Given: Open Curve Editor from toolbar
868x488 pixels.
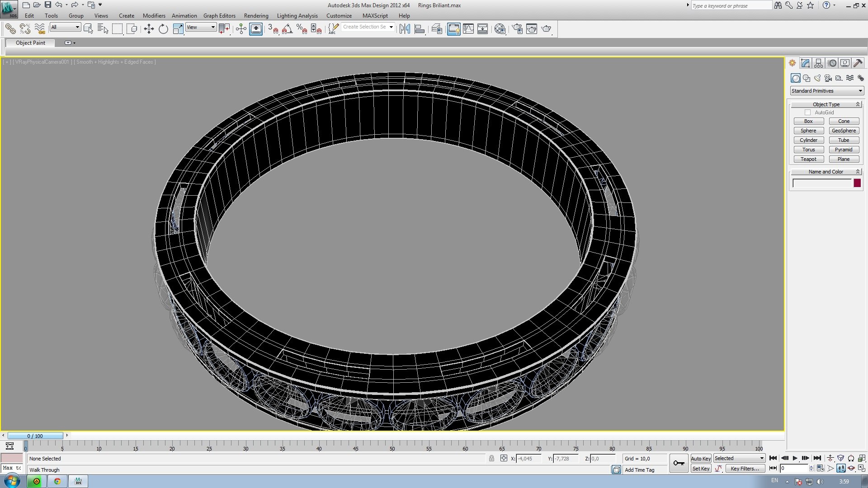Looking at the screenshot, I should tap(468, 29).
